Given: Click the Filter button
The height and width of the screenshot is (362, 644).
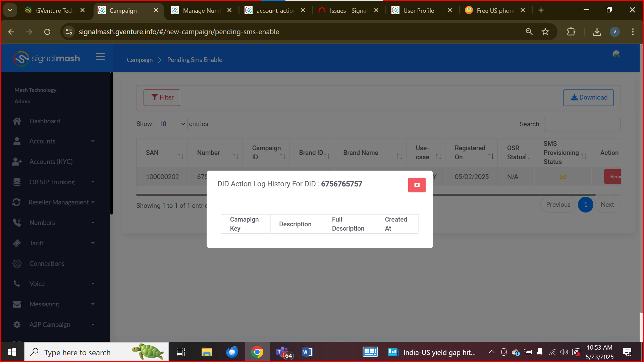Looking at the screenshot, I should (x=162, y=98).
